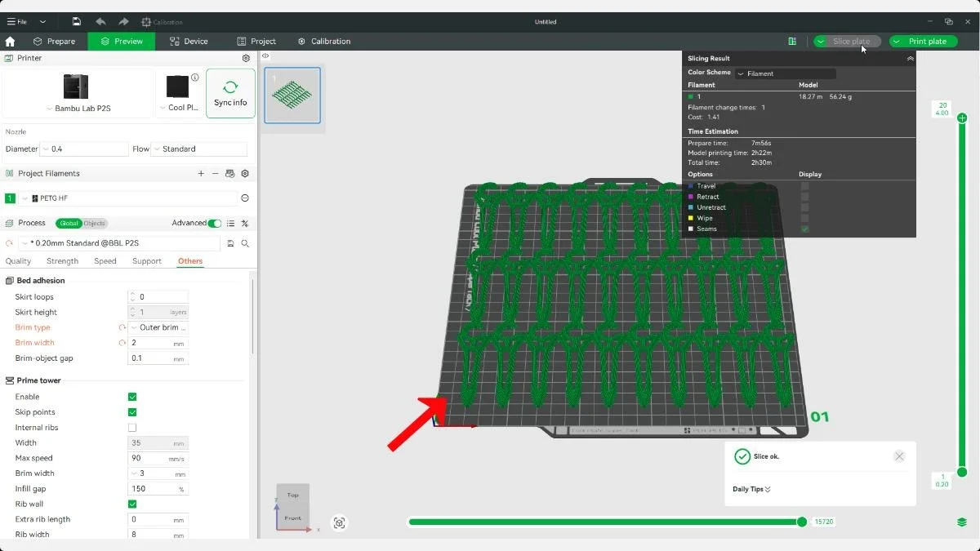Open printer settings gear icon

(246, 59)
